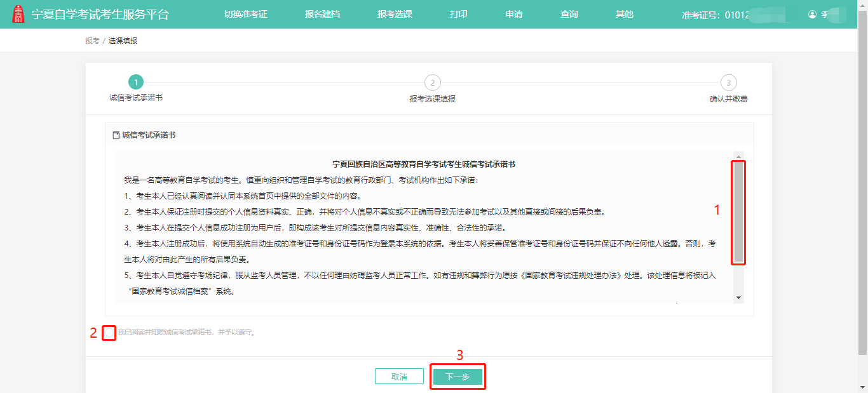
Task: Open the 查询 navigation menu
Action: click(x=569, y=14)
